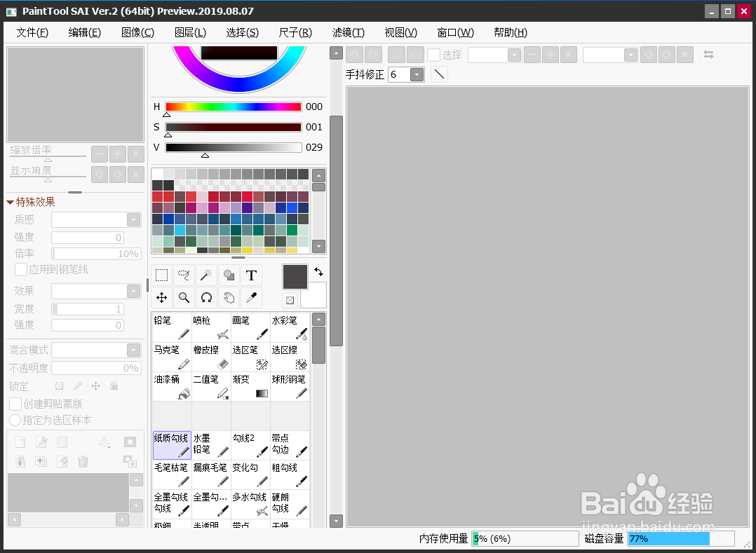Choose the 勾线2 brush preset
Image resolution: width=756 pixels, height=553 pixels.
click(x=250, y=445)
